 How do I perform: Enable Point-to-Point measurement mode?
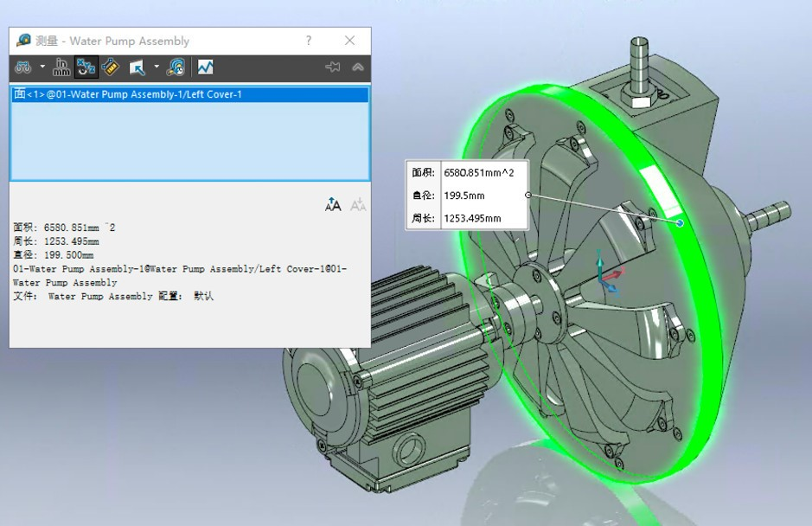point(110,67)
